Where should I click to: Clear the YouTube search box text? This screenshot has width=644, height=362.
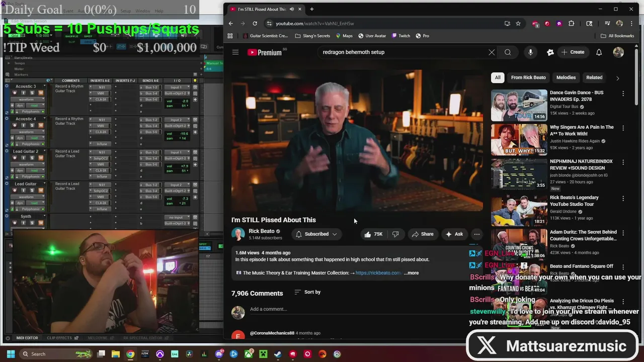492,52
